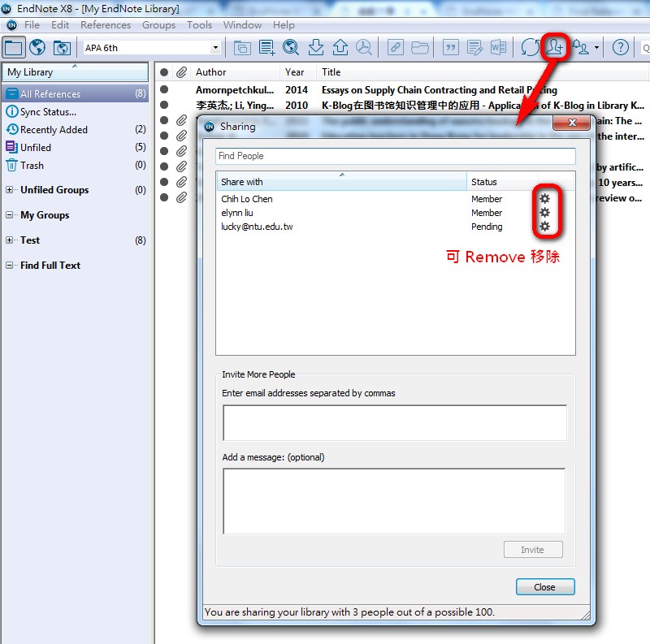Click the My Library panel header
This screenshot has width=650, height=644.
[75, 72]
